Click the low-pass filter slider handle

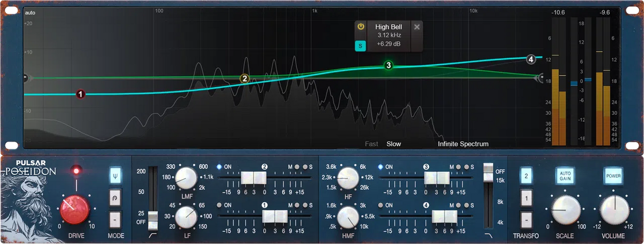(x=487, y=170)
